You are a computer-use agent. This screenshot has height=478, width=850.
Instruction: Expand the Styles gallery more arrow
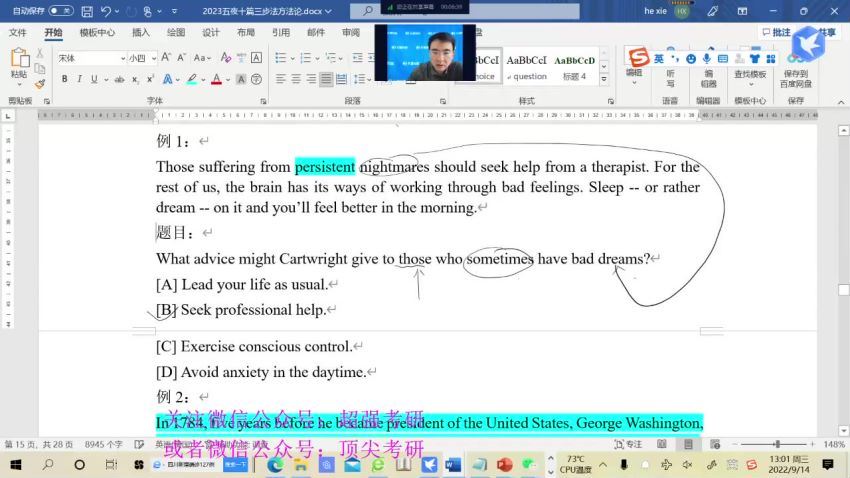pyautogui.click(x=604, y=78)
